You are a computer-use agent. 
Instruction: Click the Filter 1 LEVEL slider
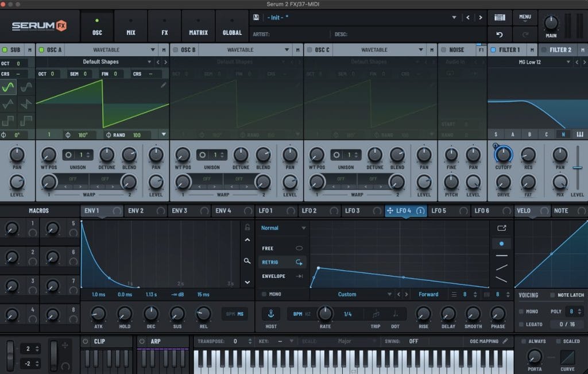click(x=578, y=168)
